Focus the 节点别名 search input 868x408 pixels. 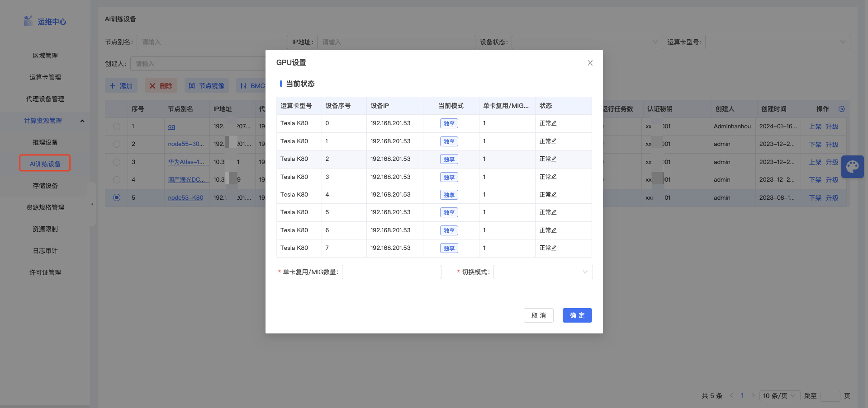(212, 42)
